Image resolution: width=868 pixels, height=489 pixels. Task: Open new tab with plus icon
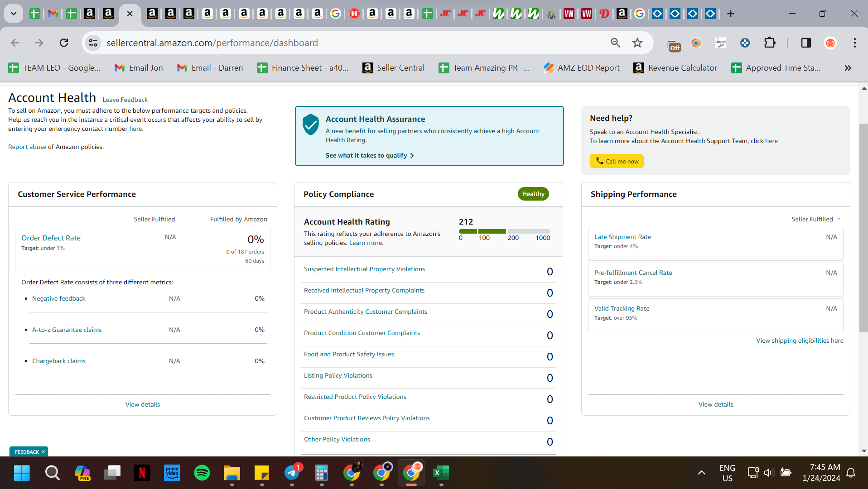point(731,14)
